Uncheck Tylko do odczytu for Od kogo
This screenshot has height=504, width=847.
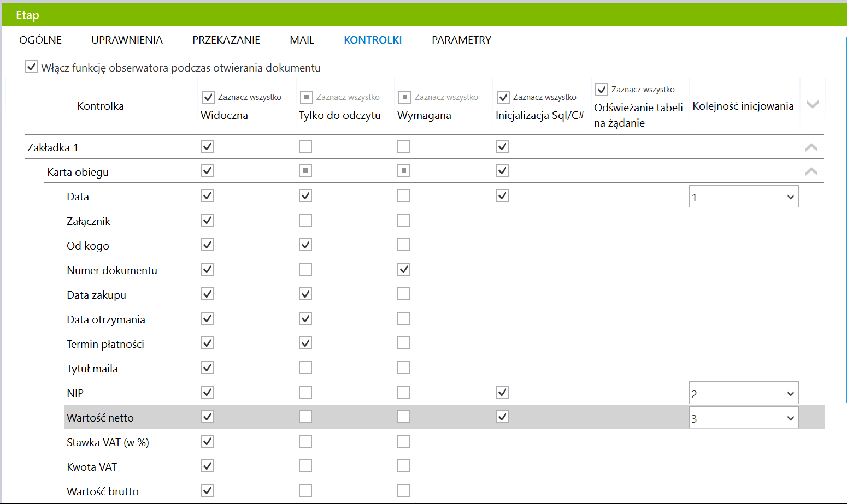[x=305, y=245]
